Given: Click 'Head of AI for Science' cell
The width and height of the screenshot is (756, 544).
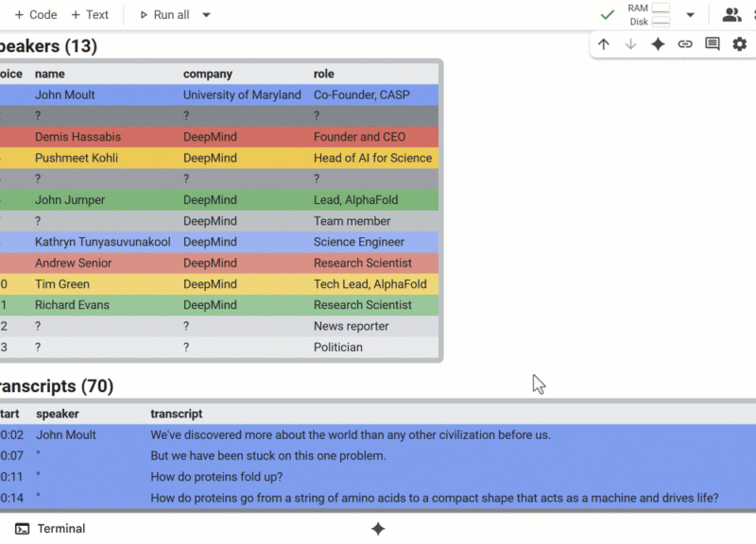Looking at the screenshot, I should pyautogui.click(x=372, y=158).
